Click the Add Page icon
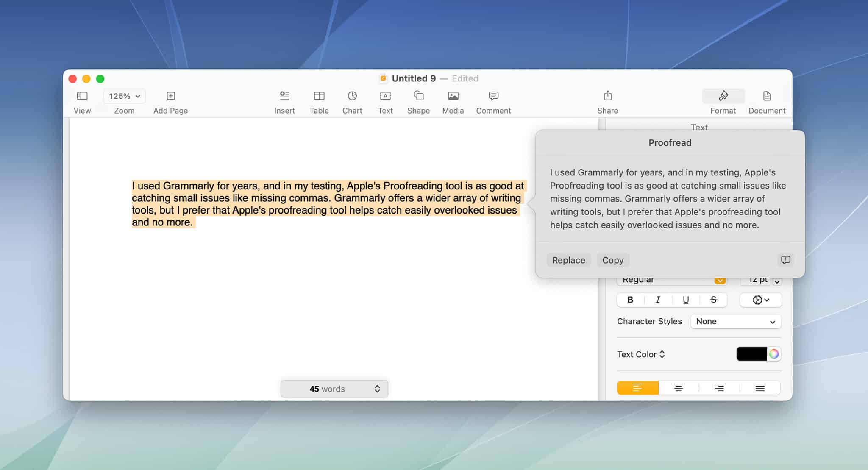The width and height of the screenshot is (868, 470). click(171, 96)
